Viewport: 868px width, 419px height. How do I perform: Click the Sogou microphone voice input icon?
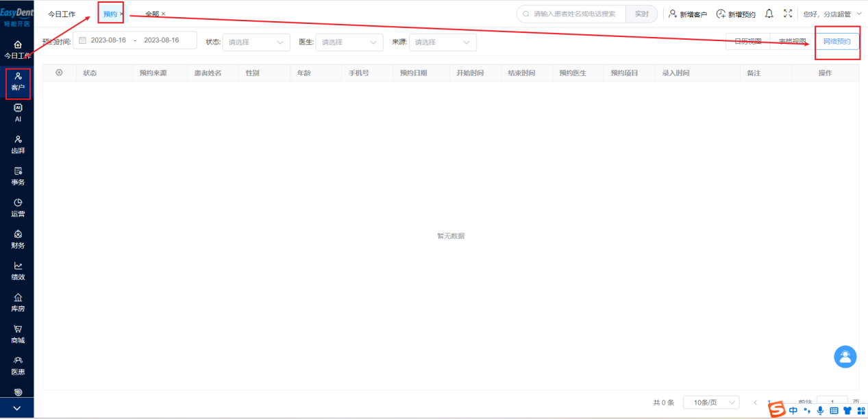[x=820, y=411]
